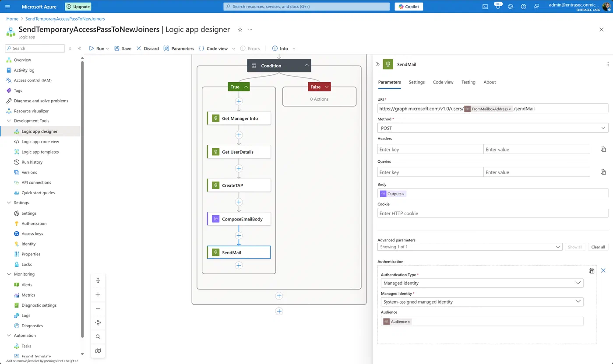Screen dimensions: 613x364
Task: Switch to the Code view tab in SendMail
Action: 443,82
